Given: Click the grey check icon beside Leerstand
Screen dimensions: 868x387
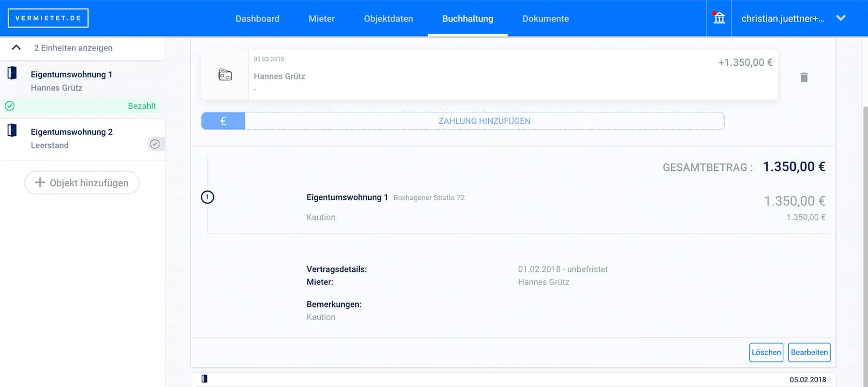Looking at the screenshot, I should pos(155,144).
